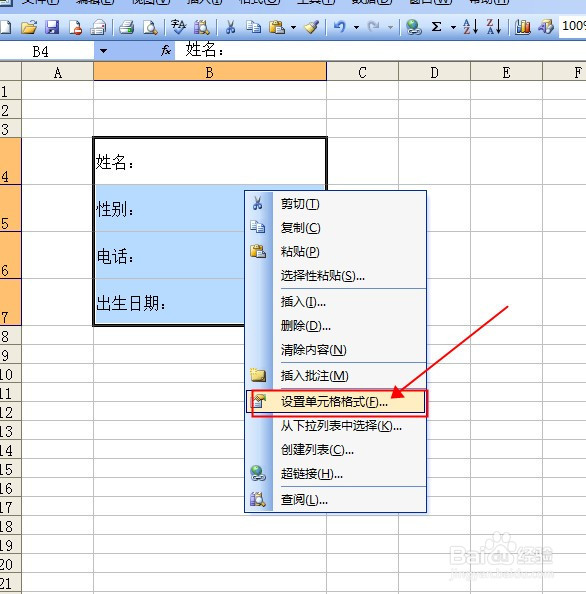Select row 10 header

click(x=10, y=374)
